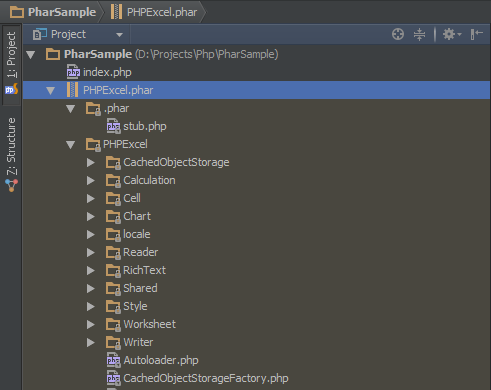Click the PharSample breadcrumb
This screenshot has height=390, width=491.
click(x=53, y=12)
